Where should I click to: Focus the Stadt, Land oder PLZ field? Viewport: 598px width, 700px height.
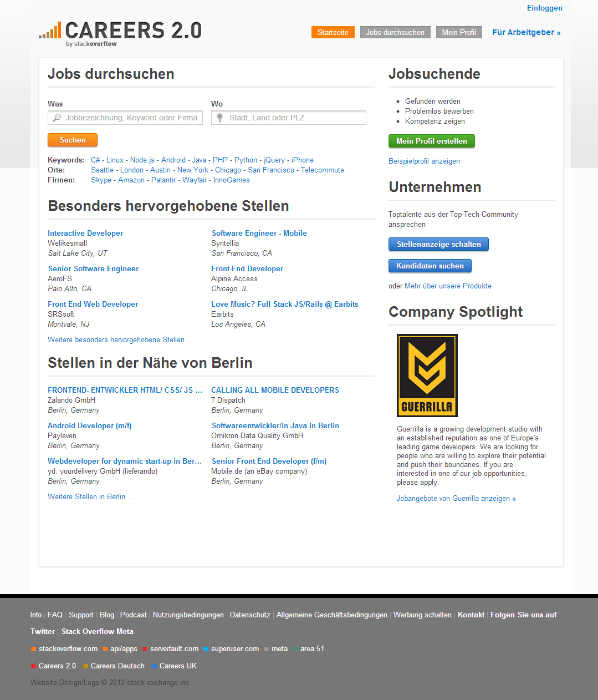(x=289, y=118)
